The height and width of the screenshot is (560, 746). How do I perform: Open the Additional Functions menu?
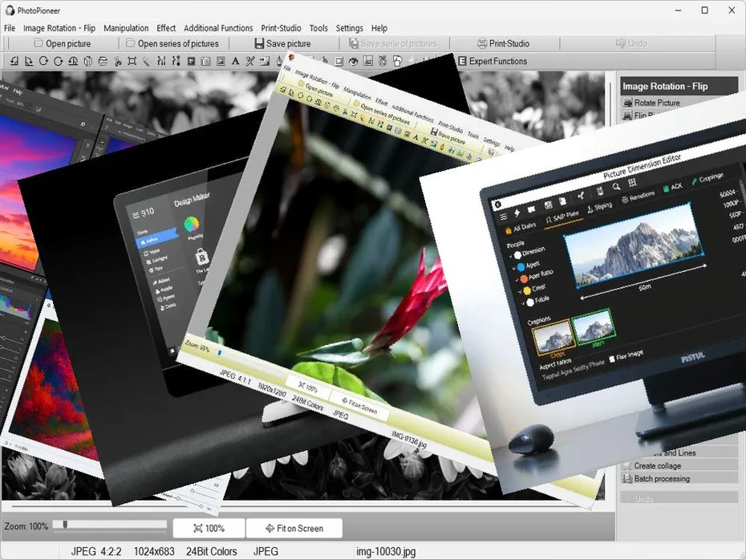click(x=218, y=28)
